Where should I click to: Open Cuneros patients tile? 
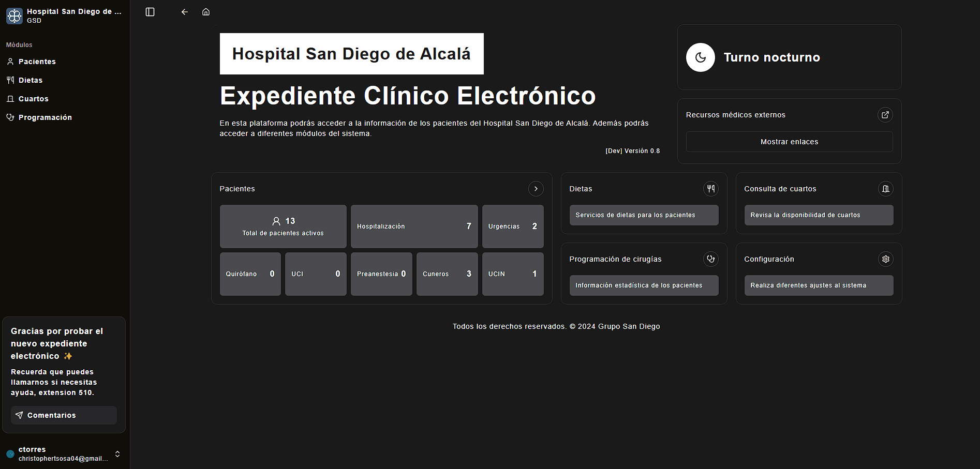(447, 274)
